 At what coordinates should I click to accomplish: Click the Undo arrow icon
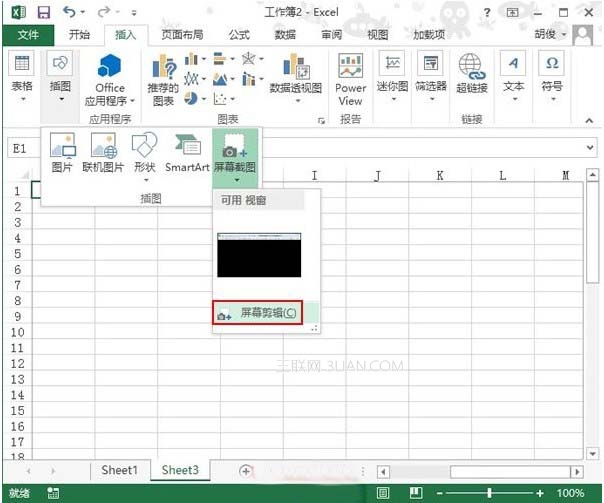pos(69,12)
